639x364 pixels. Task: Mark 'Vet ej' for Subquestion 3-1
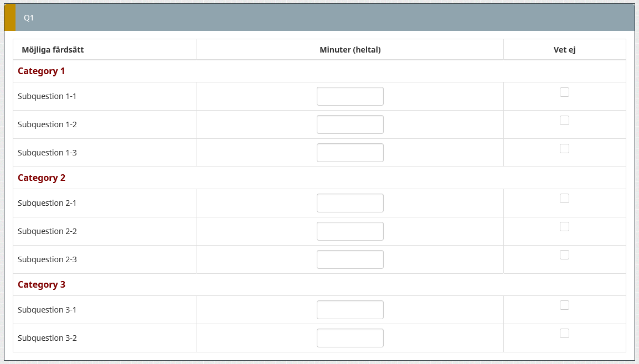pyautogui.click(x=564, y=305)
